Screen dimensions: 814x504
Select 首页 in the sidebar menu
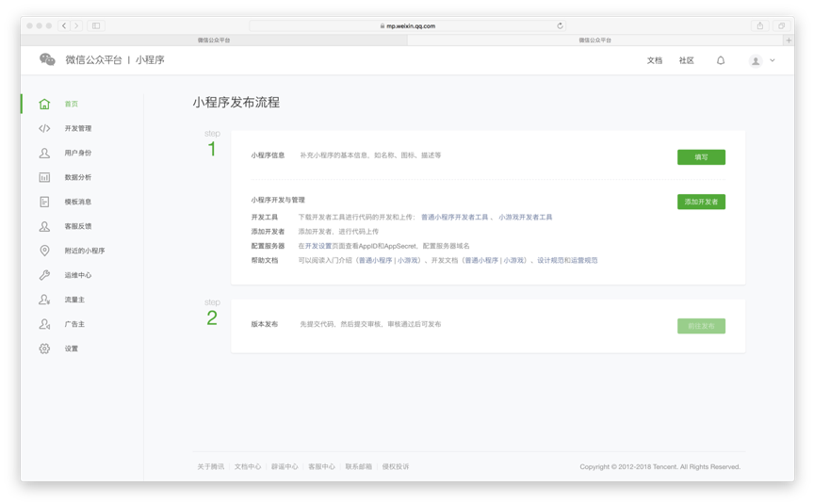tap(71, 104)
